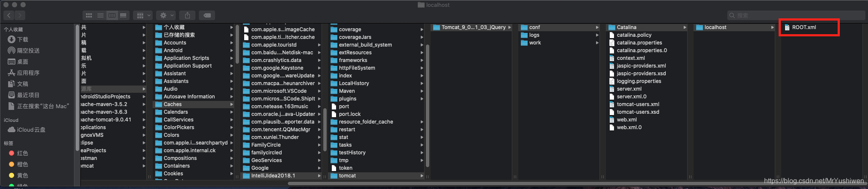Select 应用程序 in the sidebar
Viewport: 868px width, 189px height.
pos(28,73)
